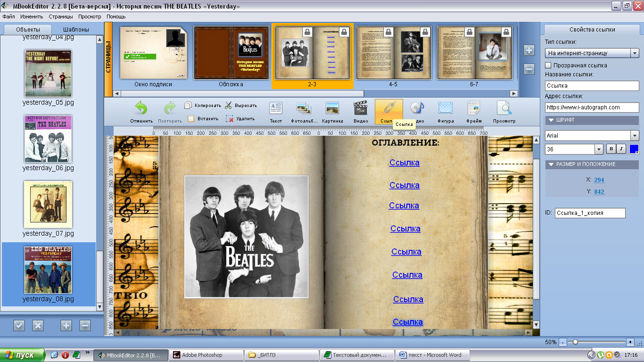Open the blue font color swatch
Image resolution: width=644 pixels, height=362 pixels.
[634, 149]
